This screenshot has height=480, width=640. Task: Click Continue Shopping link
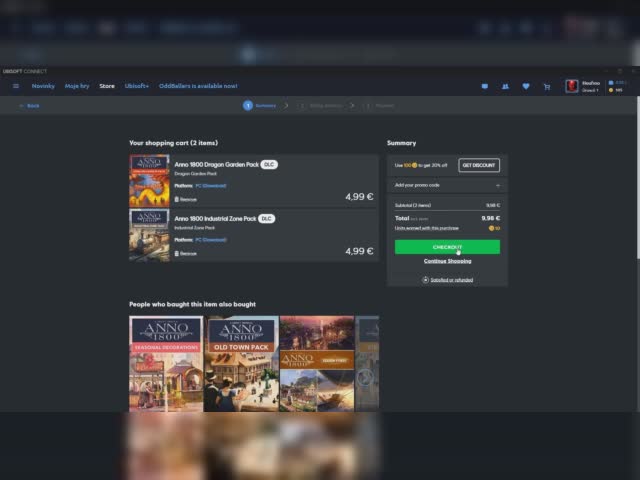pyautogui.click(x=447, y=261)
